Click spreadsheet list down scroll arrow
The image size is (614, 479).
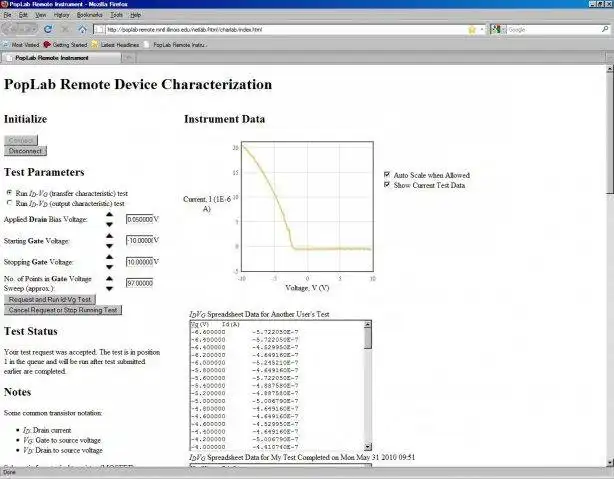[368, 447]
